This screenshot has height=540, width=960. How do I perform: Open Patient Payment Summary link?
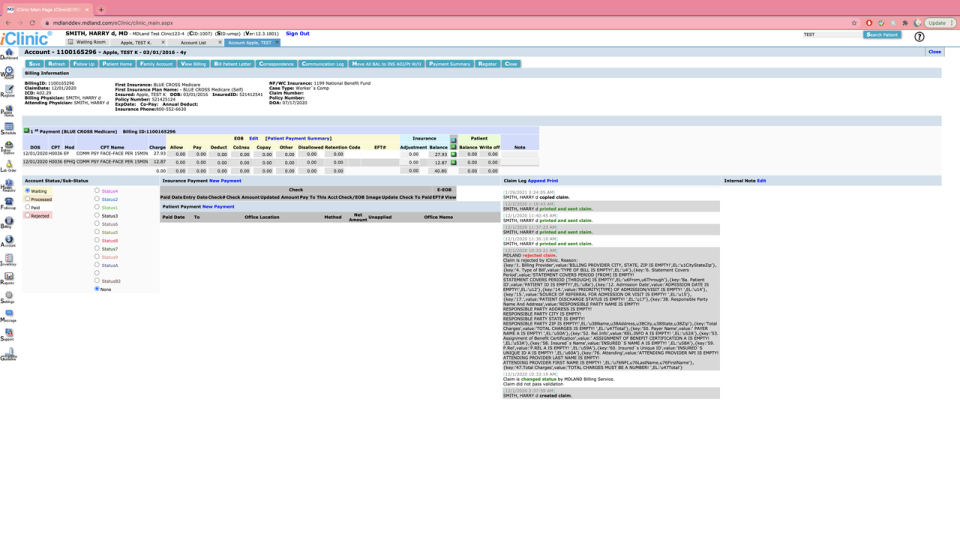tap(299, 138)
